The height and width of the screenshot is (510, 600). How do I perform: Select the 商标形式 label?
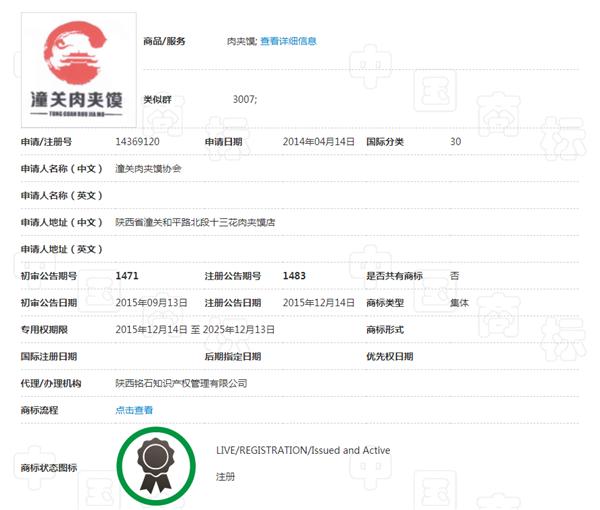point(385,329)
